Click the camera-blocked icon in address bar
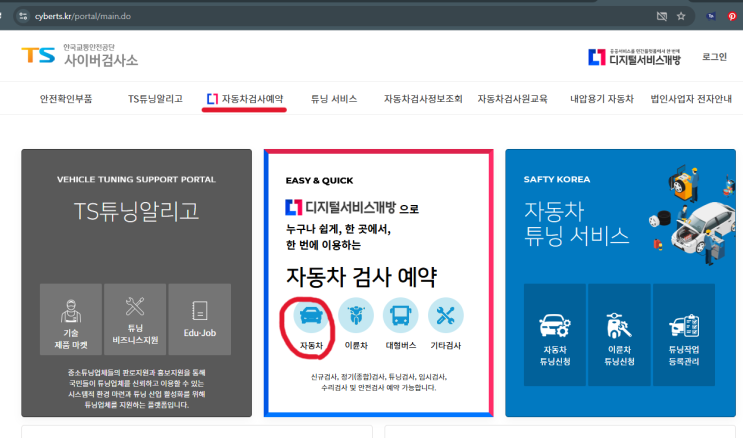This screenshot has width=743, height=438. (662, 16)
